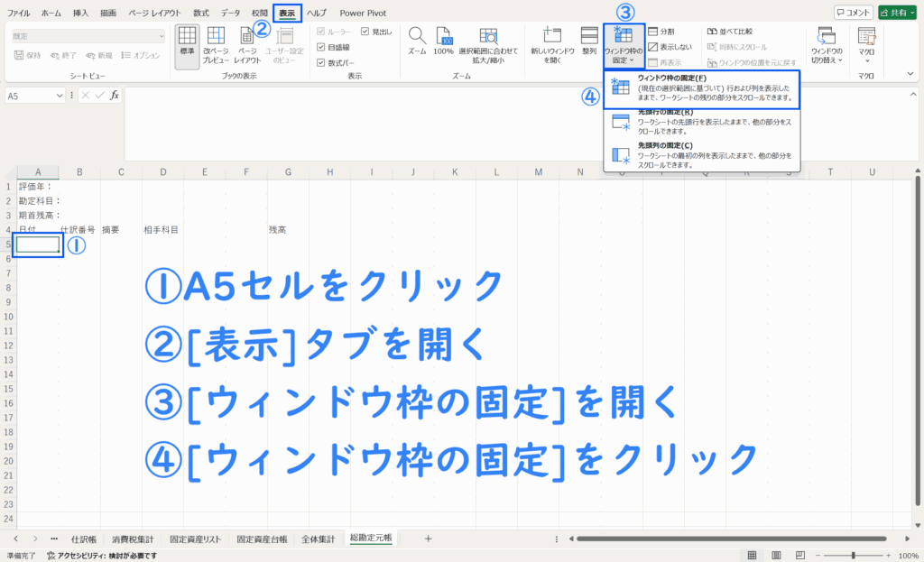Choose 先頭行の固定(R) menu item
924x562 pixels.
tap(701, 122)
